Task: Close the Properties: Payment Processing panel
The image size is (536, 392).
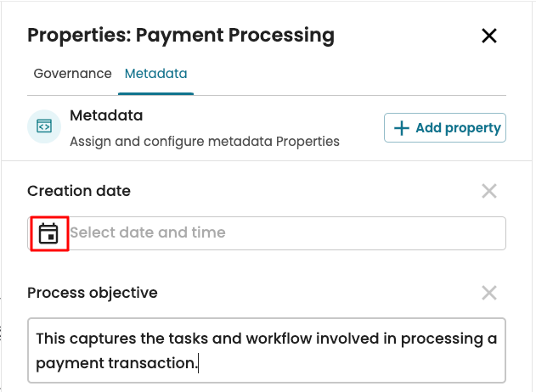Action: click(x=489, y=36)
